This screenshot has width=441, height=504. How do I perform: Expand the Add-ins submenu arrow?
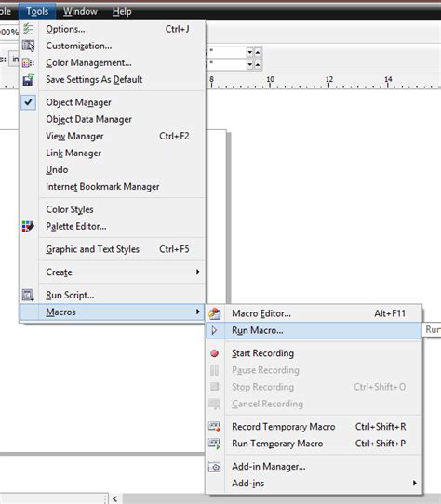[x=415, y=483]
